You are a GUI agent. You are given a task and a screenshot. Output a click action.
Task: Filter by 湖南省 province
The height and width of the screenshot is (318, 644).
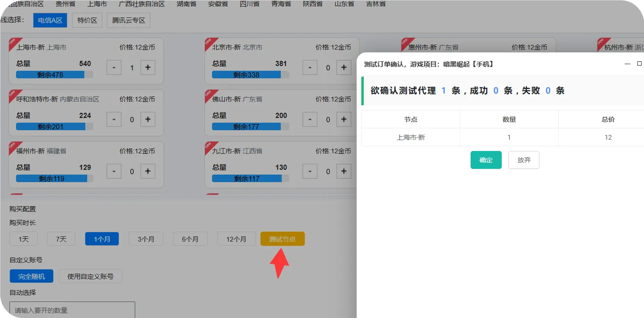(187, 4)
